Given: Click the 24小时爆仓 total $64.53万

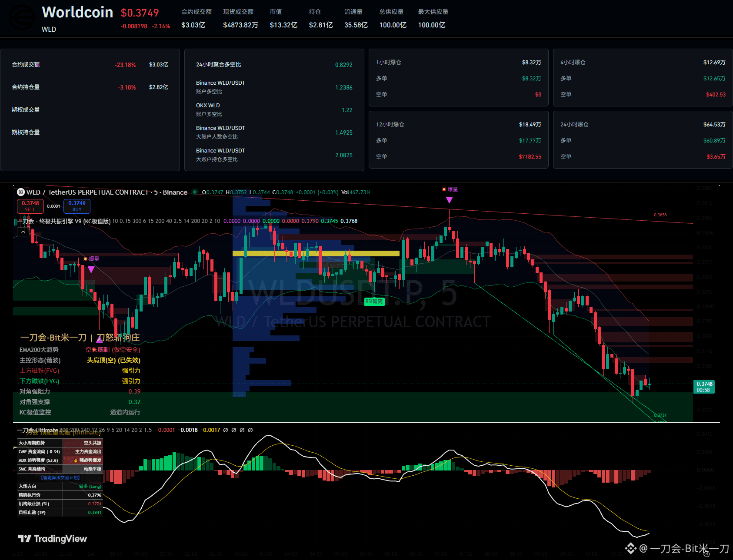Looking at the screenshot, I should 714,125.
